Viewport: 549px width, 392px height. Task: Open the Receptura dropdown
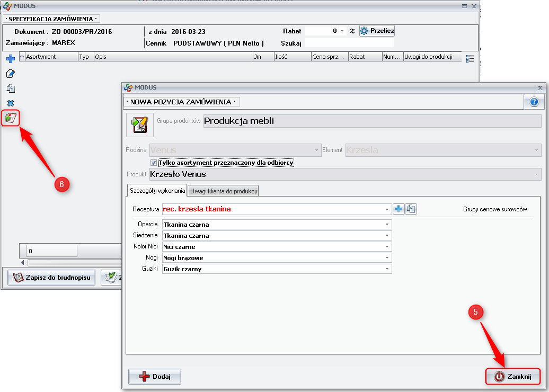(x=387, y=209)
